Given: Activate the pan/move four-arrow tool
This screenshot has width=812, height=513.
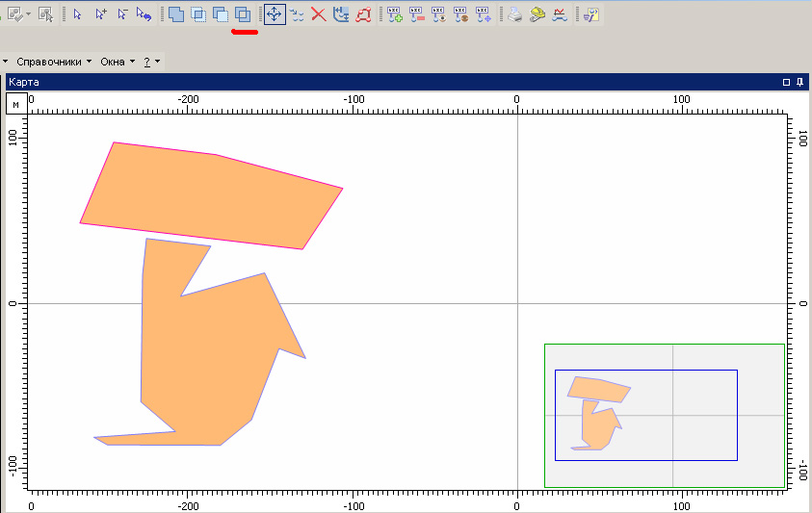Looking at the screenshot, I should (x=275, y=14).
